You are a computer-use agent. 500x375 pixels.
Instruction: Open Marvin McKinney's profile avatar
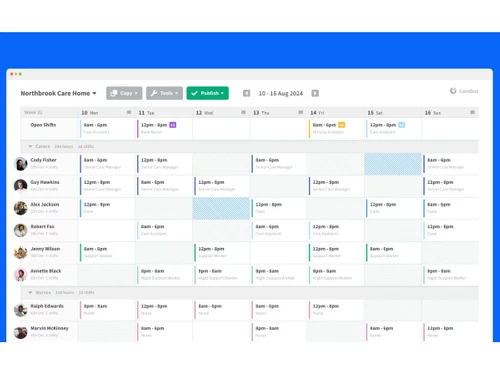[21, 332]
